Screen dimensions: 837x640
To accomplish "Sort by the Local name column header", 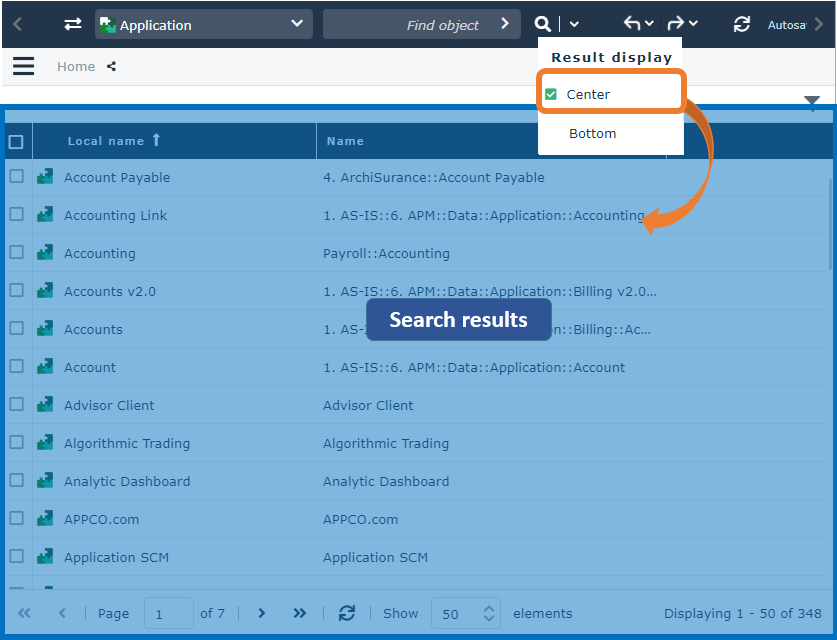I will point(106,141).
